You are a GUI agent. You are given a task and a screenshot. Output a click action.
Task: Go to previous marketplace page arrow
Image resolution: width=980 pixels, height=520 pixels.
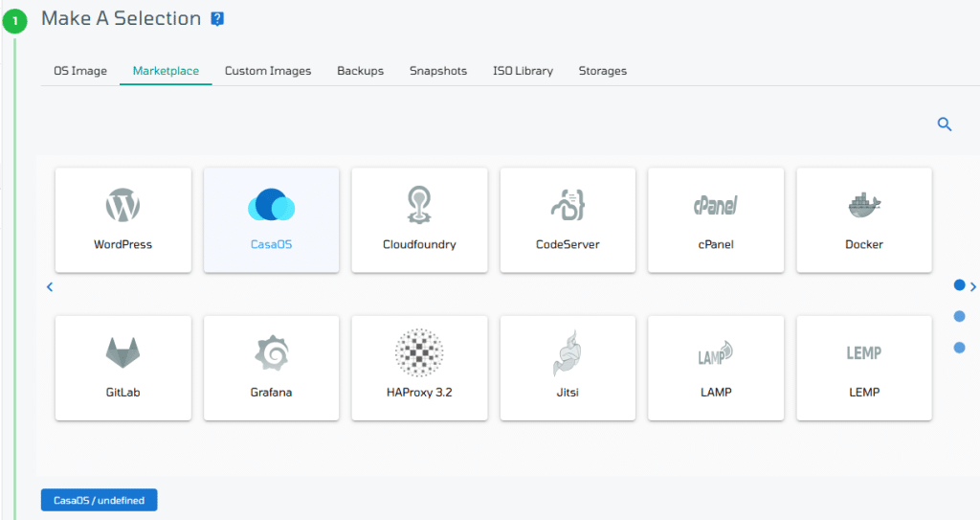50,287
